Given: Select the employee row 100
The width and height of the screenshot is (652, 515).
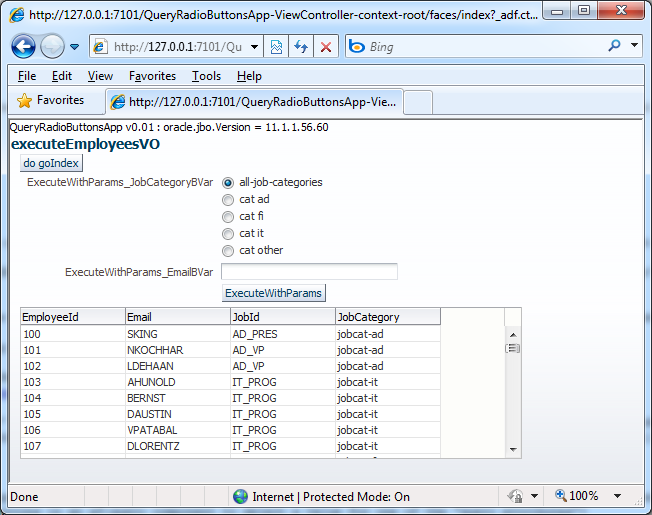Looking at the screenshot, I should 230,334.
